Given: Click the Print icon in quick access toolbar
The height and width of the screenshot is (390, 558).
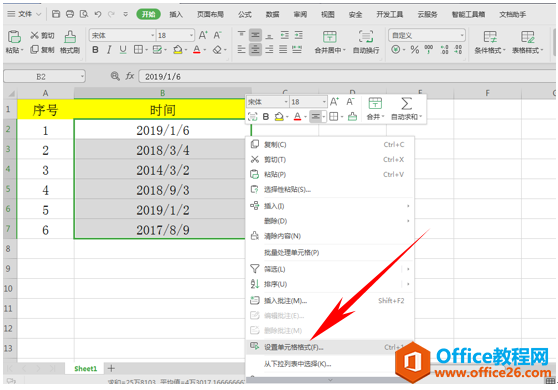Looking at the screenshot, I should coord(70,14).
